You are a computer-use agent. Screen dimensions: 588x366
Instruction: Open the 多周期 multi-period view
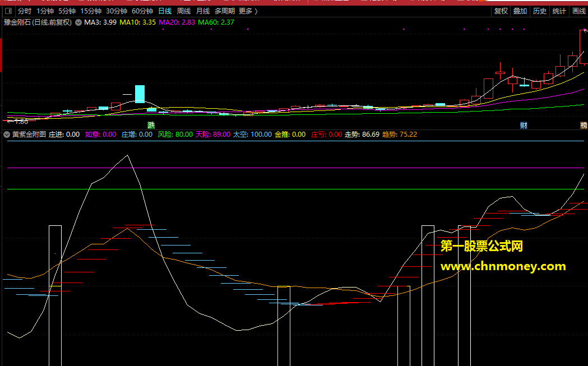[x=225, y=11]
